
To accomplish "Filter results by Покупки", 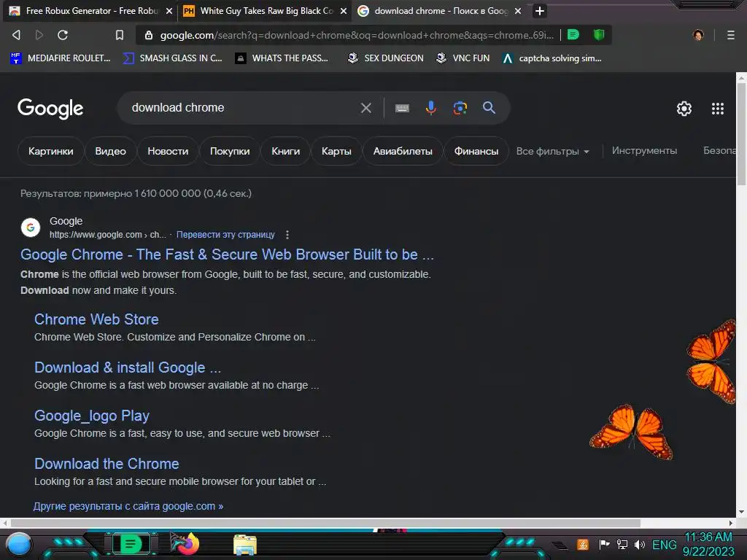I will point(230,152).
